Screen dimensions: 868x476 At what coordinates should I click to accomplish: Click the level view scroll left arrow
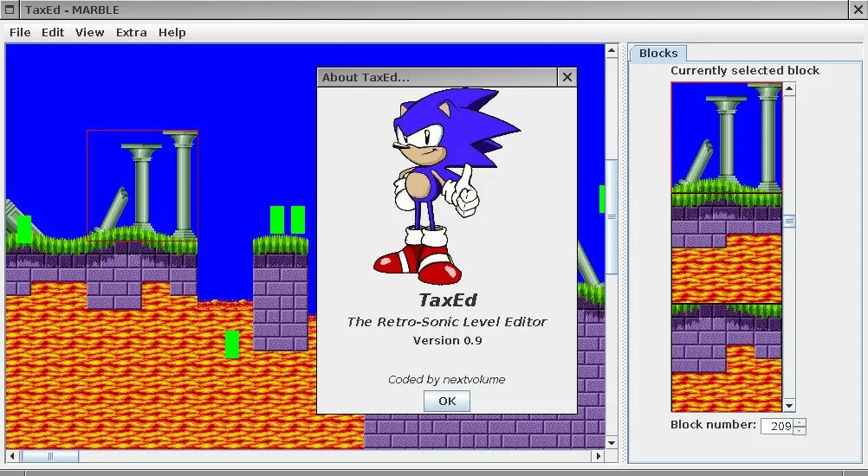[x=13, y=456]
